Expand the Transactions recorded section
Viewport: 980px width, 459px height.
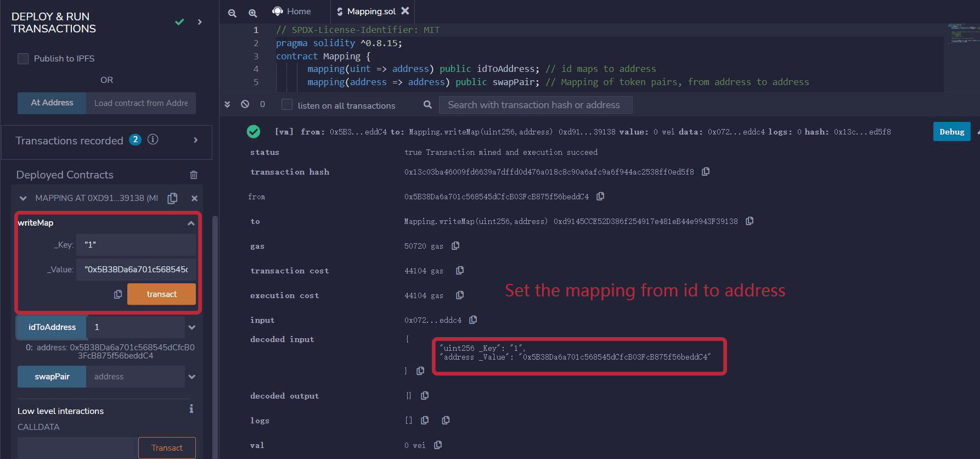[x=196, y=141]
